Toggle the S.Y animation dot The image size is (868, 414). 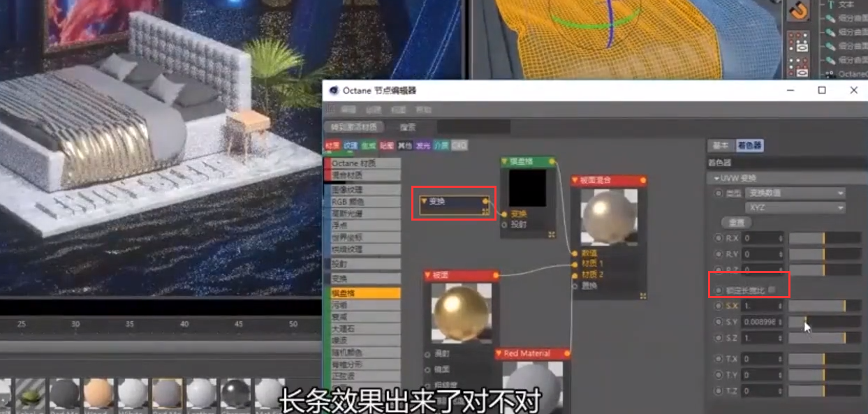pyautogui.click(x=718, y=322)
